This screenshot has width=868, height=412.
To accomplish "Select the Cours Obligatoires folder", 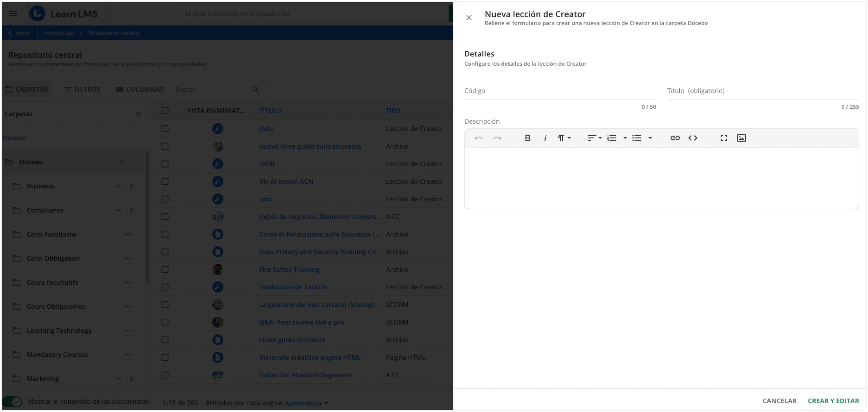I will coord(56,306).
